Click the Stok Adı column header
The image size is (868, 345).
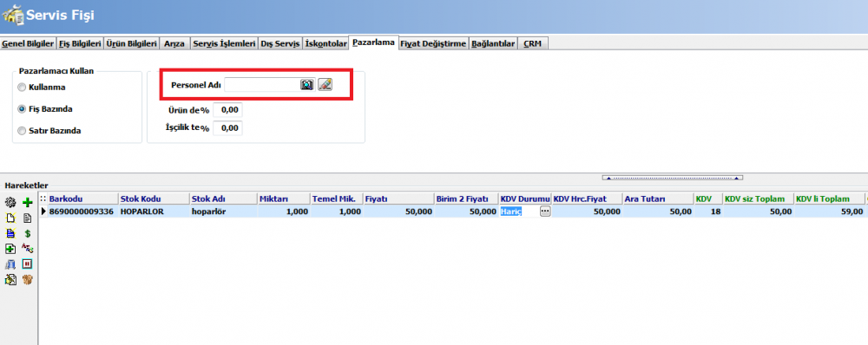[224, 199]
